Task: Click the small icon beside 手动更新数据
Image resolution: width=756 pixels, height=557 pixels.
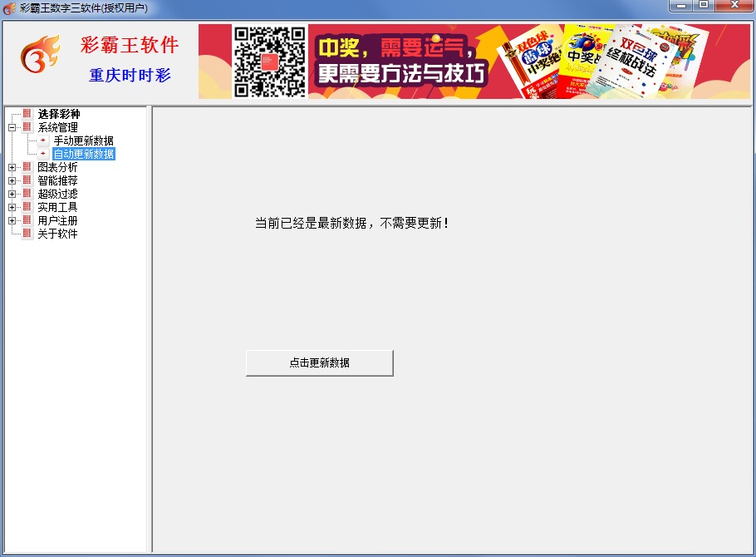Action: (x=43, y=140)
